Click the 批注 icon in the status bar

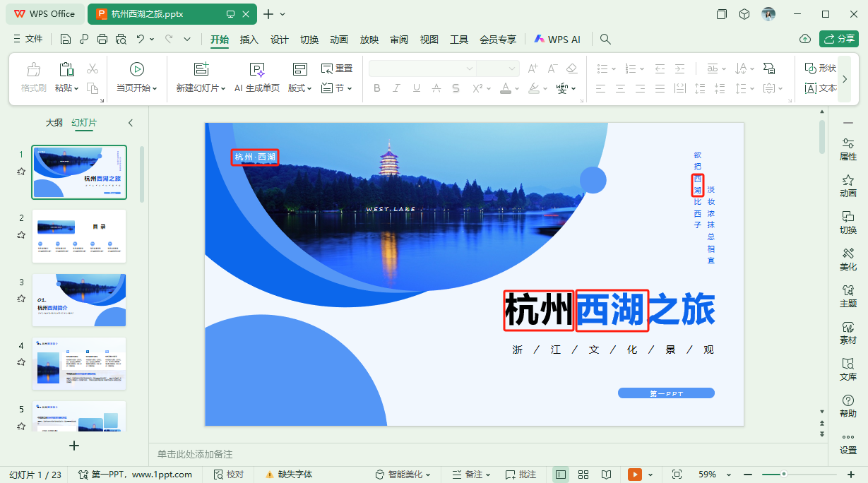521,474
